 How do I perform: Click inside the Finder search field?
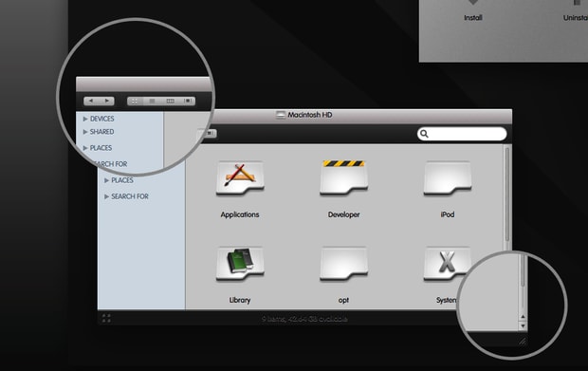462,134
